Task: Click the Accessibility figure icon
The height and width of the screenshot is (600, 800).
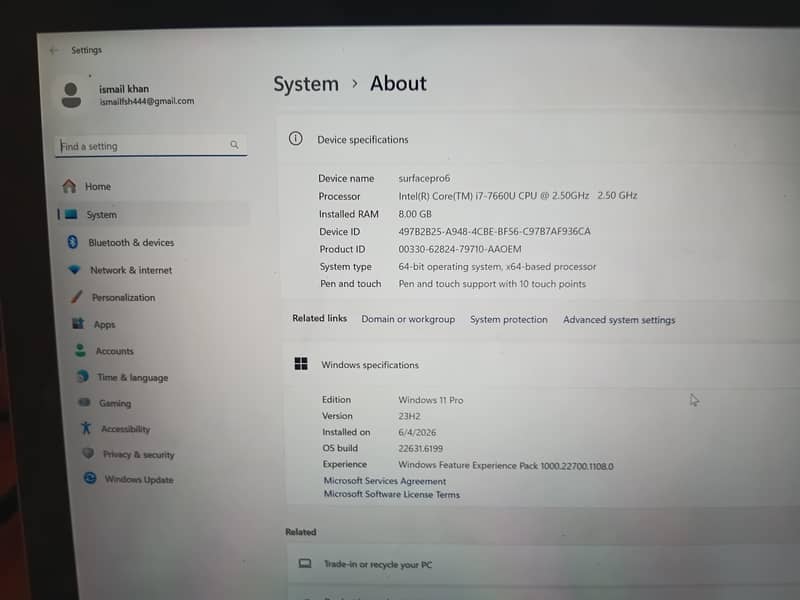Action: click(86, 428)
